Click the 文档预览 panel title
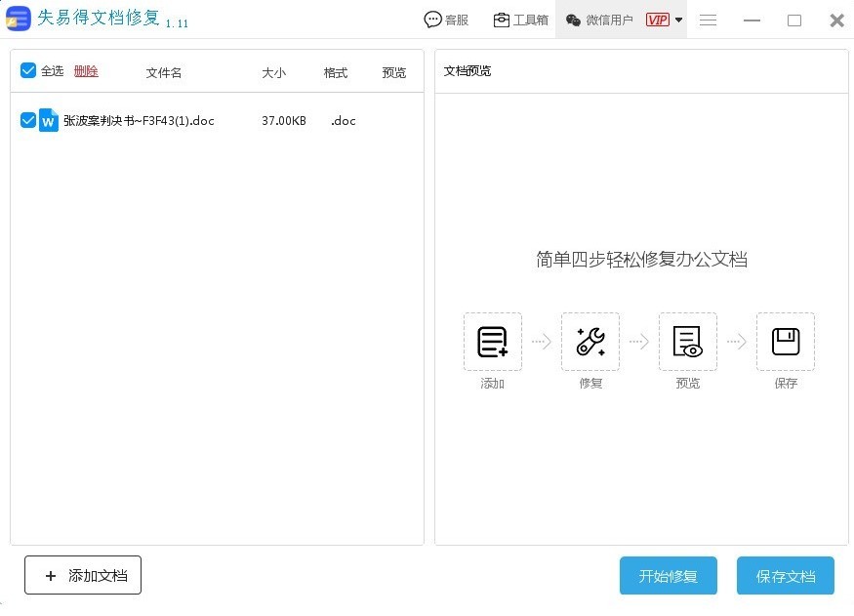The image size is (854, 616). 468,71
